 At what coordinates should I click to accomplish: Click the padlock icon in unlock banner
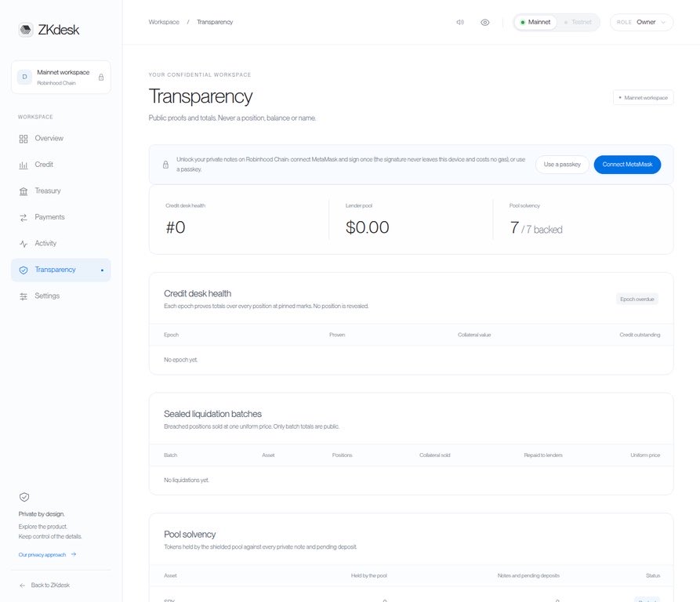tap(165, 165)
